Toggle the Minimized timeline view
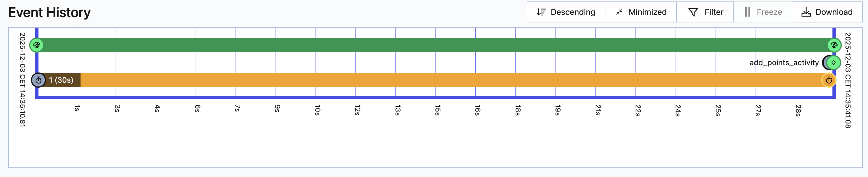The height and width of the screenshot is (177, 868). 641,12
